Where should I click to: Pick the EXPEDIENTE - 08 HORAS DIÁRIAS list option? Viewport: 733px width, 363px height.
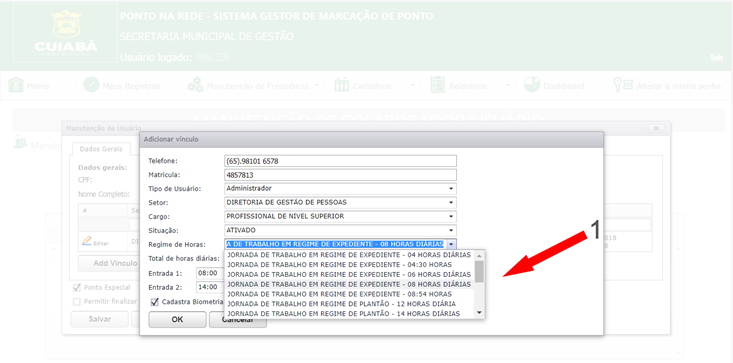tap(349, 284)
